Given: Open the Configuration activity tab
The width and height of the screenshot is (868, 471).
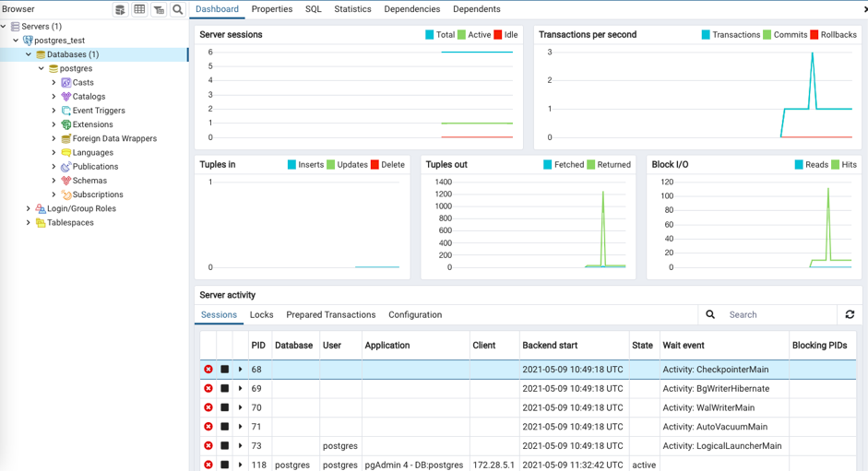Looking at the screenshot, I should 415,315.
